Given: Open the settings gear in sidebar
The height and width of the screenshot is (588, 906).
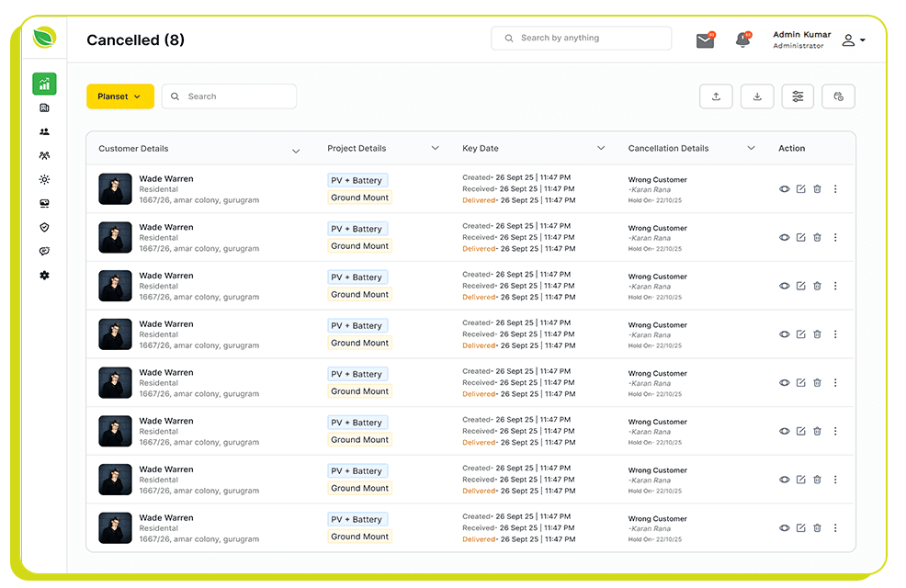Looking at the screenshot, I should 44,276.
